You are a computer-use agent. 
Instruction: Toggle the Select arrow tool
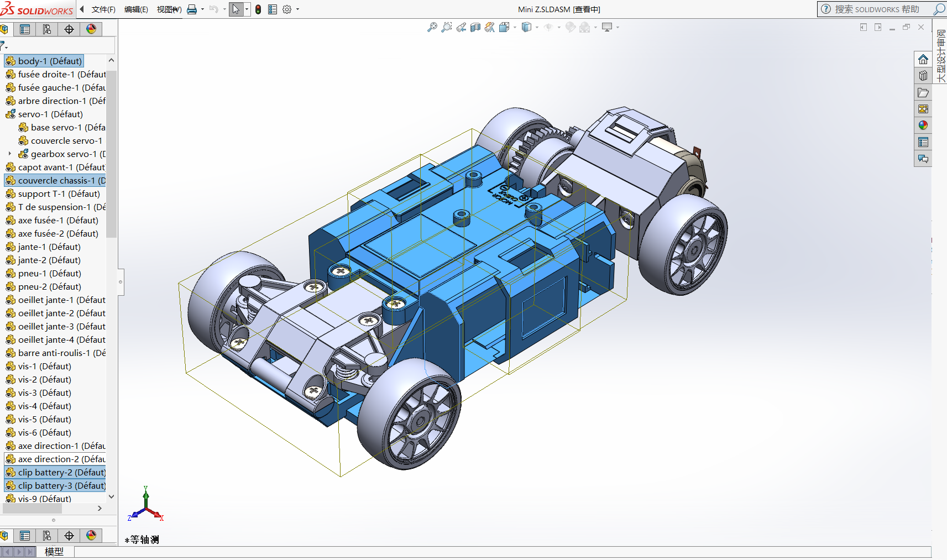[236, 9]
